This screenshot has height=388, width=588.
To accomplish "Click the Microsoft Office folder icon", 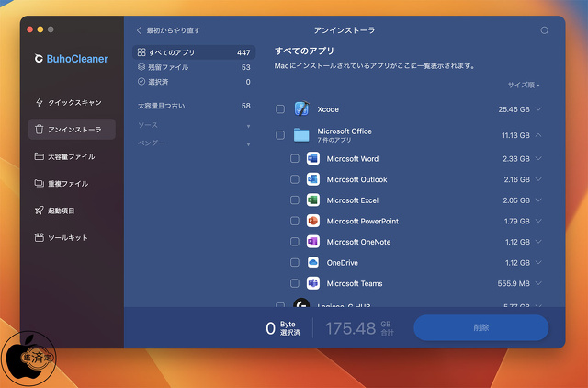I will point(301,135).
